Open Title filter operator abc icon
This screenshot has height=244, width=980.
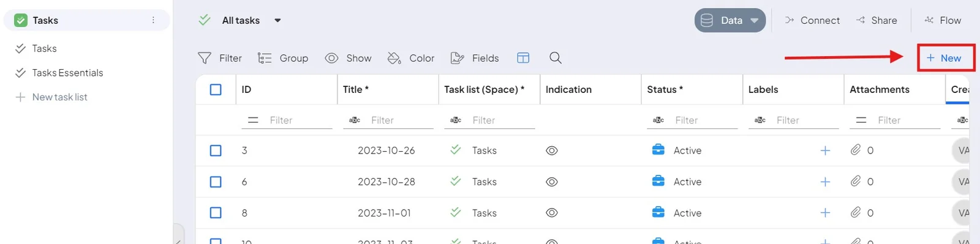pyautogui.click(x=355, y=120)
